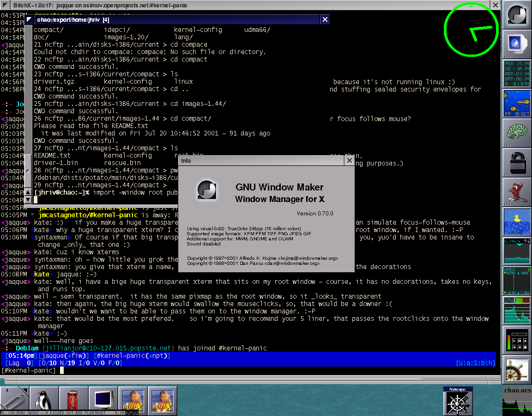Click the 'Version 0.70.0' text
Viewport: 532px width, 416px height.
[315, 213]
